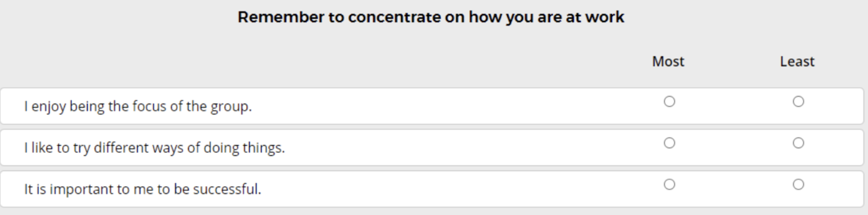The image size is (868, 215).
Task: Tick the top radio under the Least column
Action: tap(798, 102)
